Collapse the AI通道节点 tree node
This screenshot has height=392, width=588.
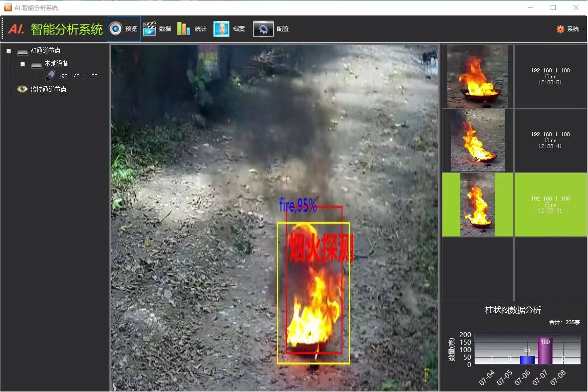8,51
